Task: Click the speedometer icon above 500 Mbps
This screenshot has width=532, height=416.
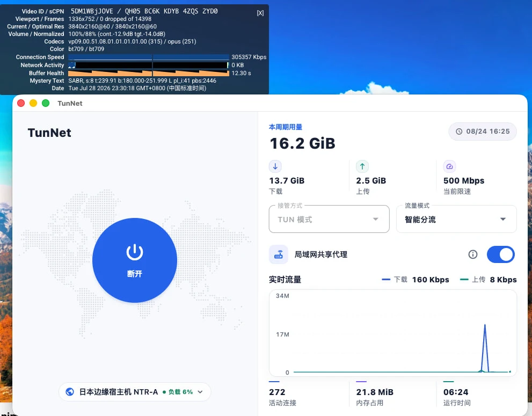Action: coord(449,166)
